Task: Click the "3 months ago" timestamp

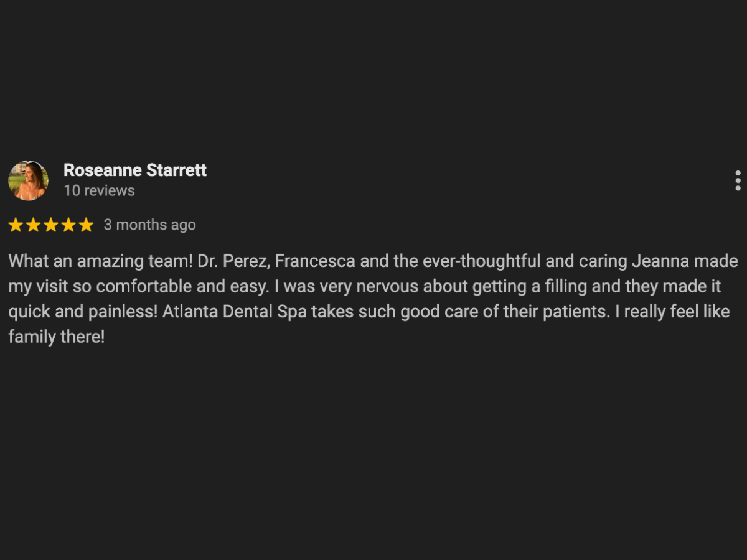Action: click(x=149, y=225)
